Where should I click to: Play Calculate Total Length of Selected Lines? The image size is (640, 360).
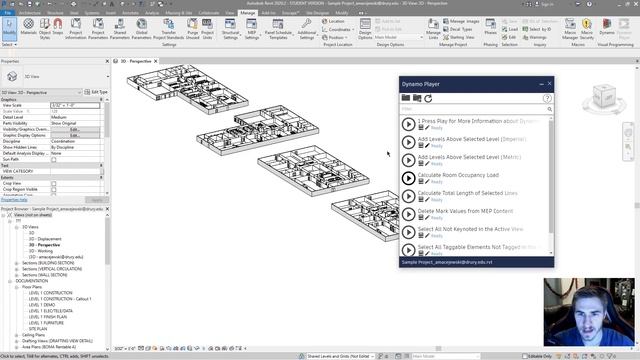pos(408,196)
